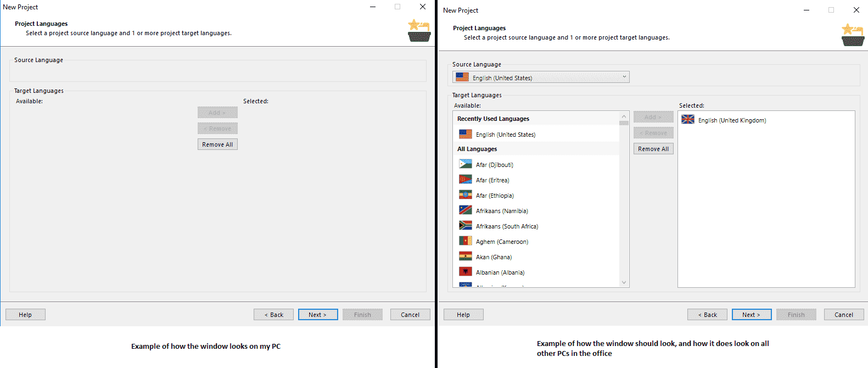Select Albanian (Albania) language row text
Image resolution: width=868 pixels, height=368 pixels.
(500, 272)
